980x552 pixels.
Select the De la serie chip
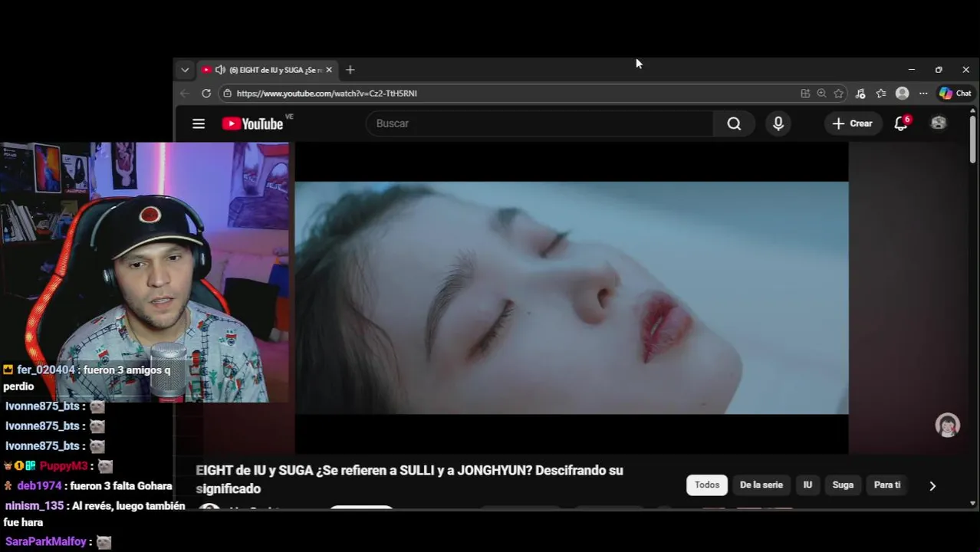click(x=761, y=485)
